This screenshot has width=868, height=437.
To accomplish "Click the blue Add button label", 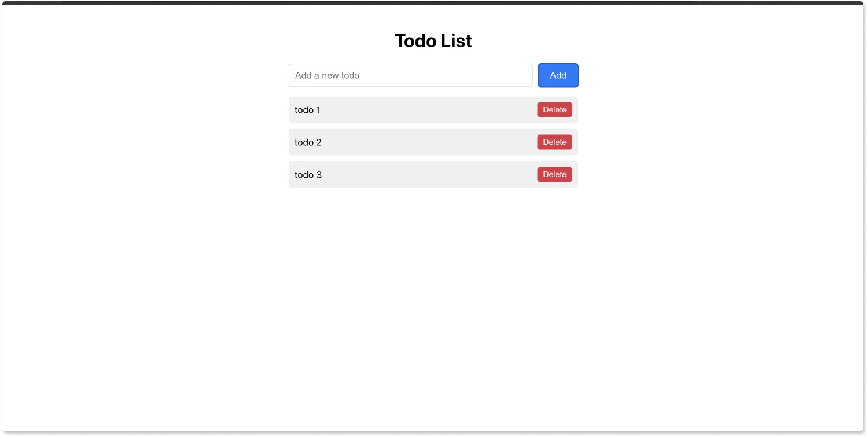I will coord(557,75).
